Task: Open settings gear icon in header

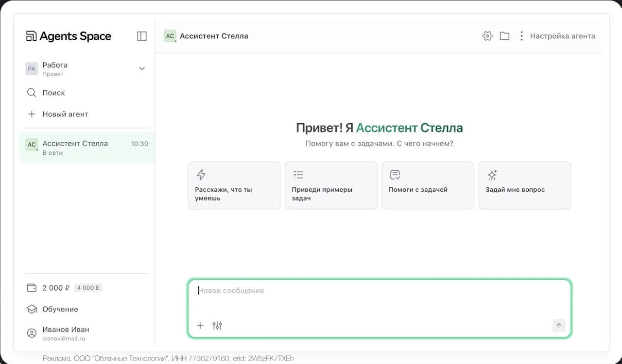Action: (487, 36)
